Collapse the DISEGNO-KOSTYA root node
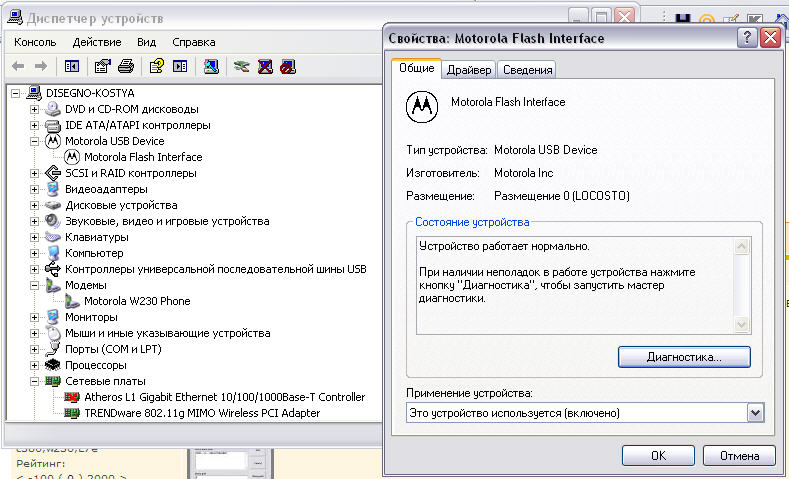Viewport: 789px width, 479px height. pyautogui.click(x=16, y=93)
